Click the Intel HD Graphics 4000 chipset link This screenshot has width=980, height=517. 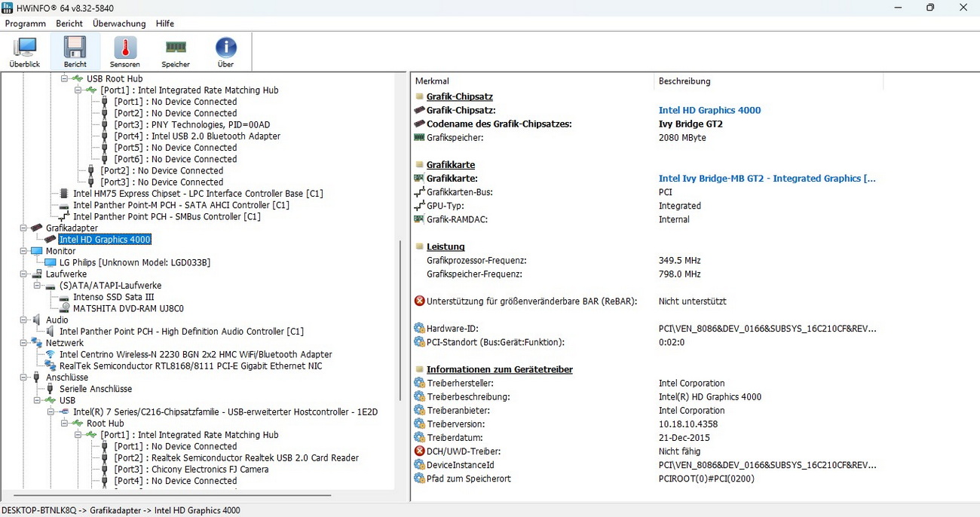(709, 110)
